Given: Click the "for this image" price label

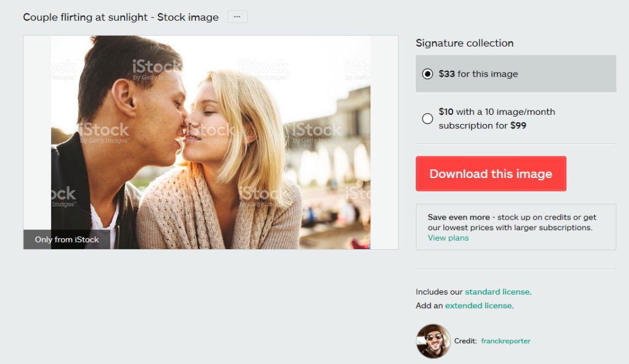Looking at the screenshot, I should [x=487, y=74].
